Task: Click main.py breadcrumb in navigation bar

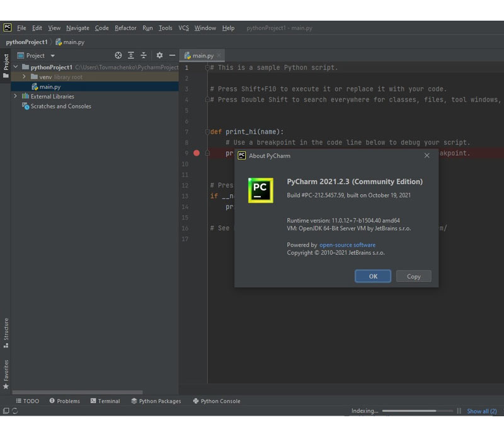Action: tap(70, 42)
